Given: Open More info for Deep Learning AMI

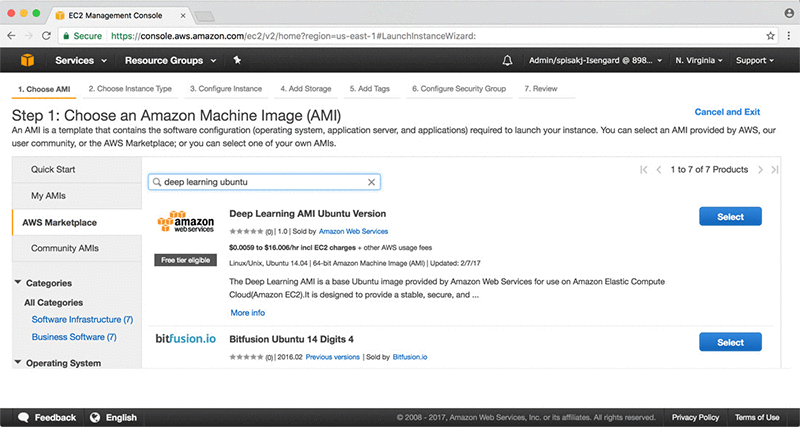Looking at the screenshot, I should [247, 313].
